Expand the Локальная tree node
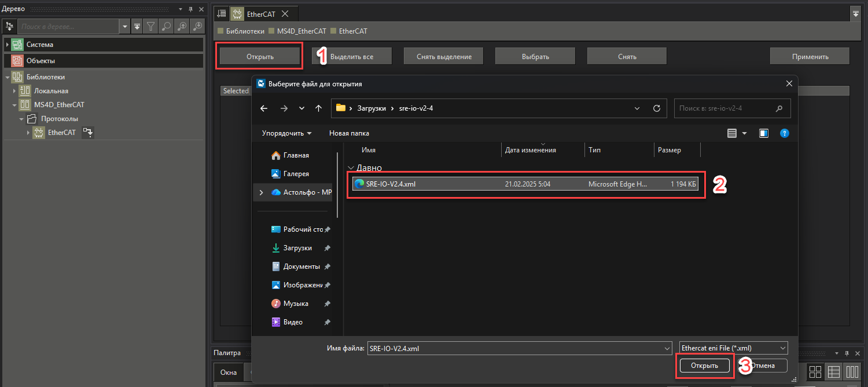This screenshot has width=868, height=387. [x=14, y=91]
